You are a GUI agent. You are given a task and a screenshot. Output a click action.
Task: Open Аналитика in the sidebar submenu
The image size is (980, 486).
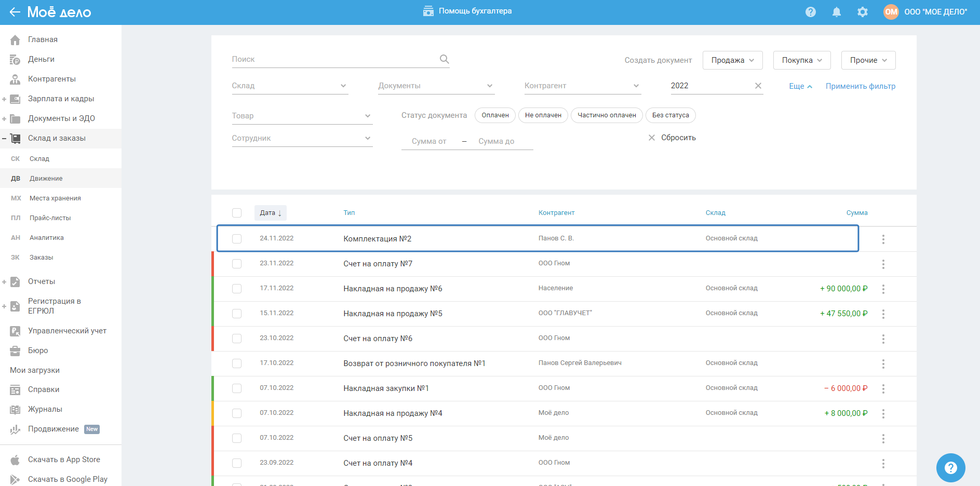[46, 238]
